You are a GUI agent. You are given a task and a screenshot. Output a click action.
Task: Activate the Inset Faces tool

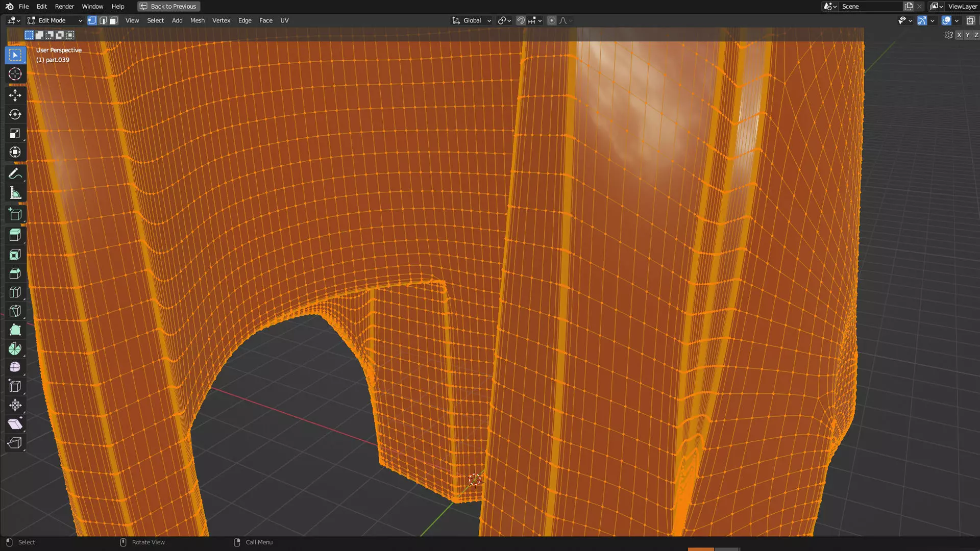[x=15, y=255]
